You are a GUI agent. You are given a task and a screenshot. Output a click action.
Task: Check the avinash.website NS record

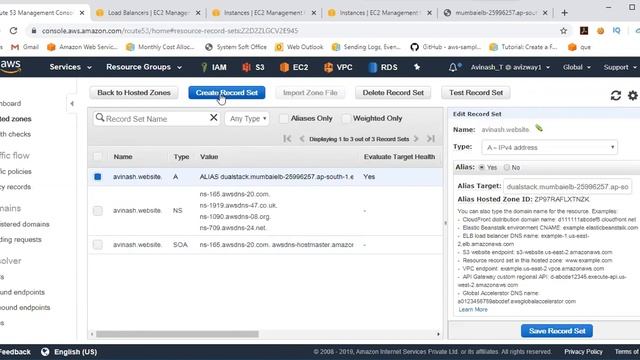click(x=98, y=211)
